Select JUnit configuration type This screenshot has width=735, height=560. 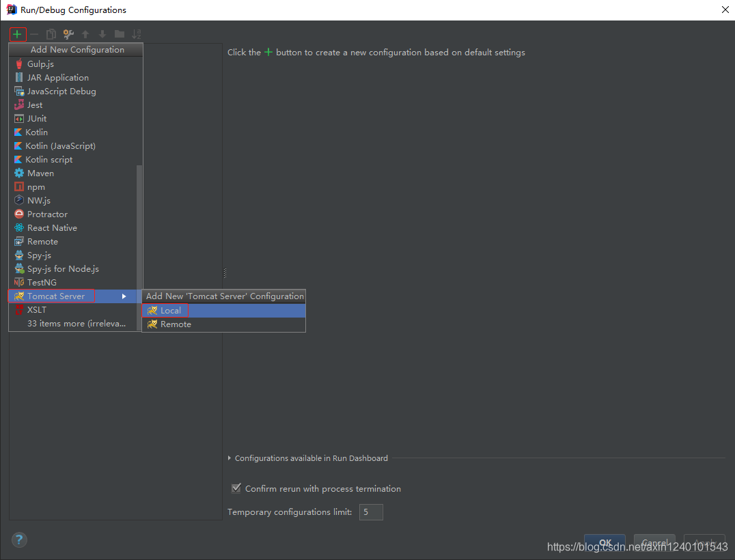click(75, 119)
